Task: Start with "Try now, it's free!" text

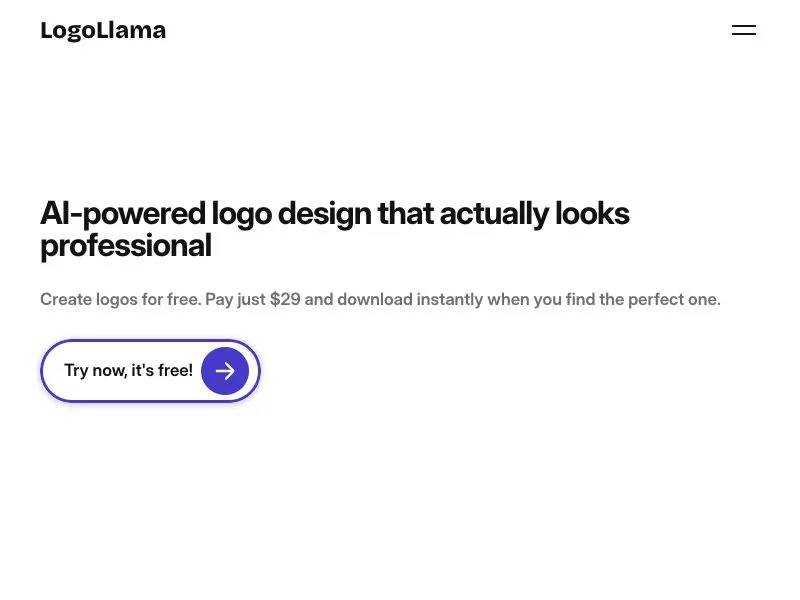Action: [129, 370]
